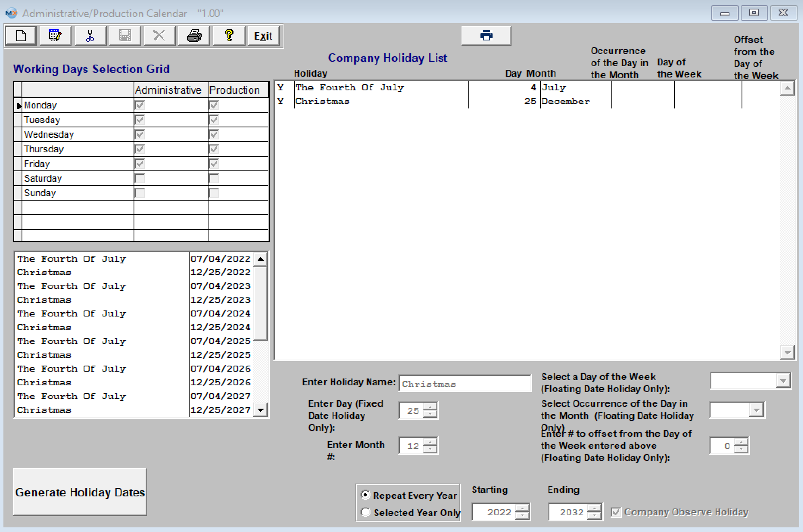The image size is (803, 532).
Task: Click the Edit calendar toolbar icon
Action: pos(55,36)
